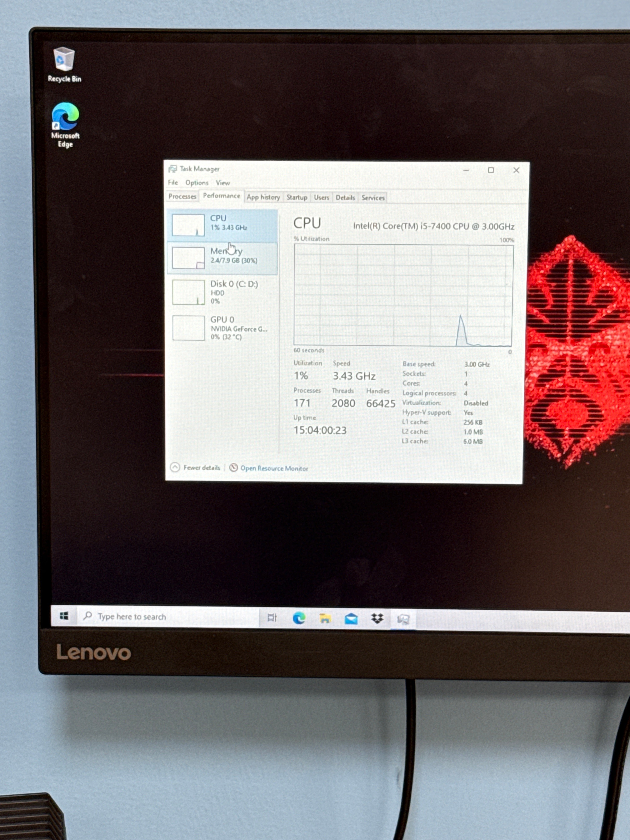The height and width of the screenshot is (840, 630).
Task: Click the % Utilization graph label
Action: tap(311, 239)
